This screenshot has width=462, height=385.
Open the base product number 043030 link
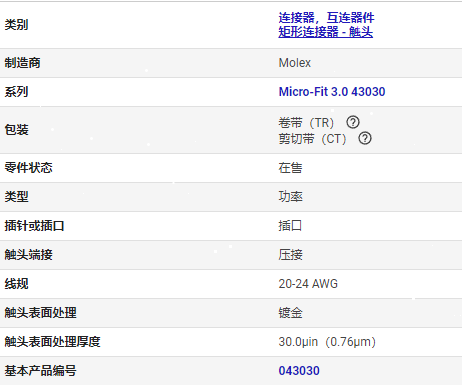(x=299, y=371)
